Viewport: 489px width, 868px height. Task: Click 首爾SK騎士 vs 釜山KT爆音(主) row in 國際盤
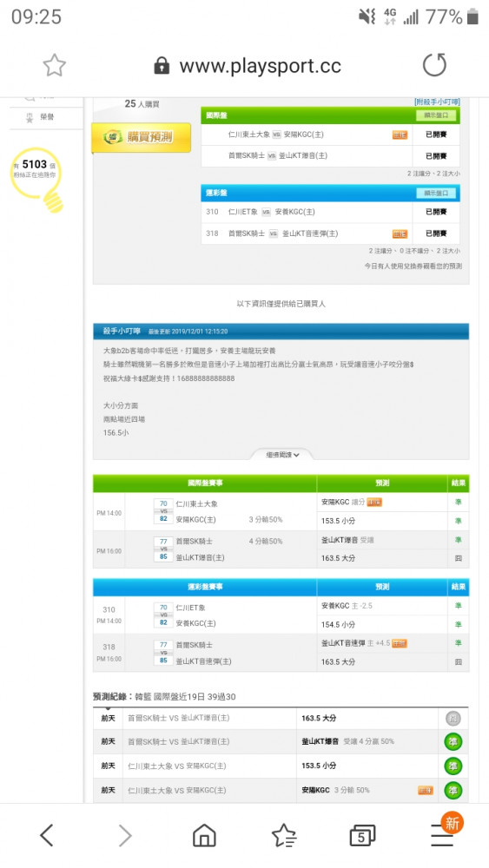331,156
